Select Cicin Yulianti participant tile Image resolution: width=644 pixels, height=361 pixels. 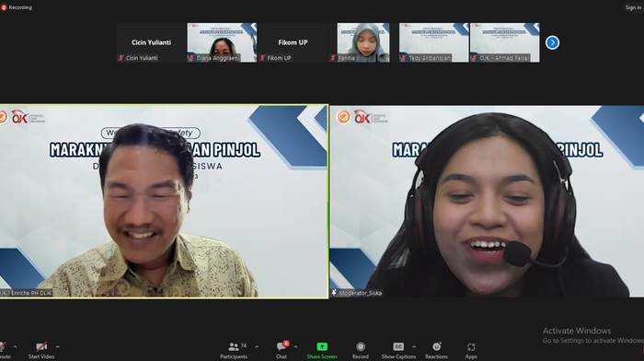pyautogui.click(x=151, y=42)
